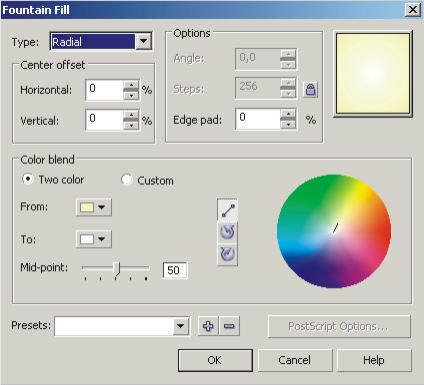Open the From color dropdown
The width and height of the screenshot is (424, 385).
94,207
